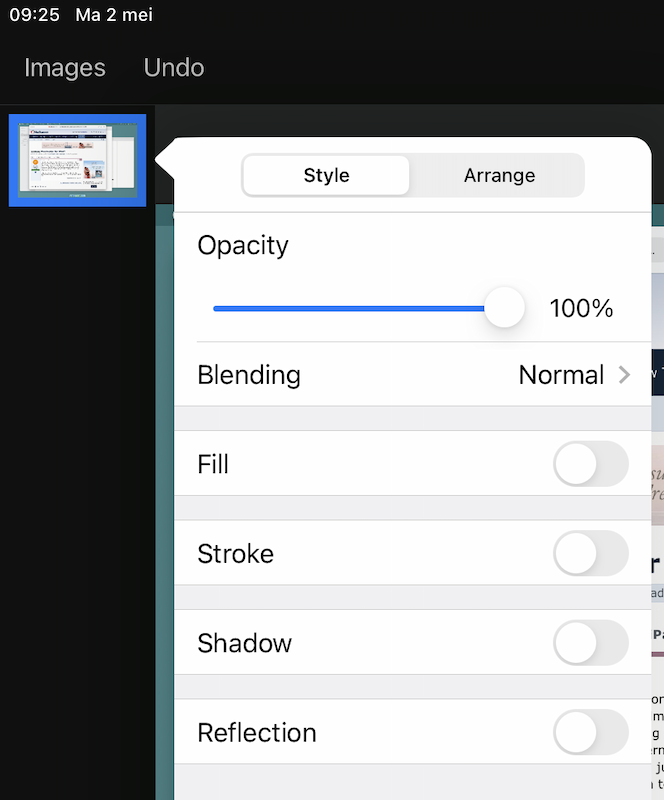Tap the Opacity heading label
The height and width of the screenshot is (800, 664).
(x=243, y=246)
